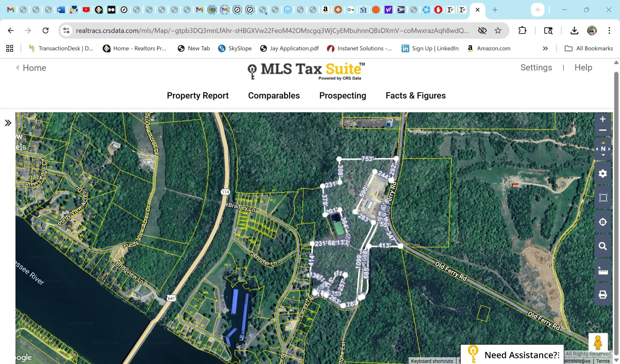Print the map with printer icon

(602, 294)
